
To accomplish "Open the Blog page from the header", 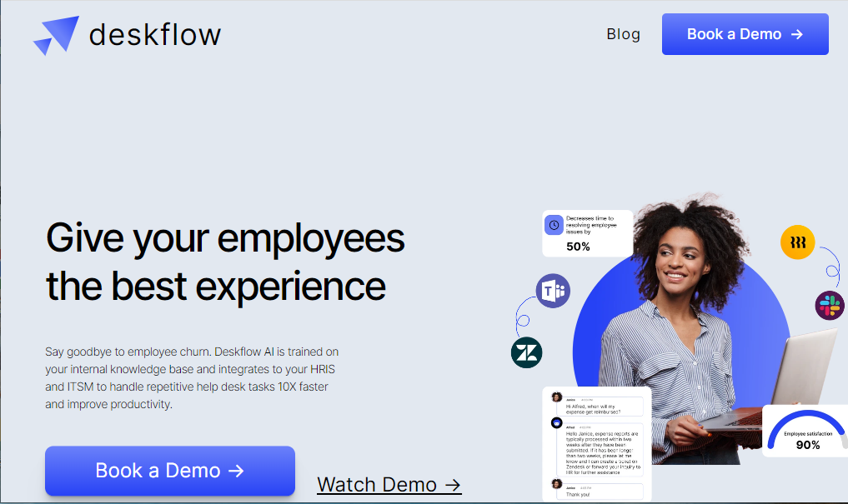I will click(x=623, y=34).
